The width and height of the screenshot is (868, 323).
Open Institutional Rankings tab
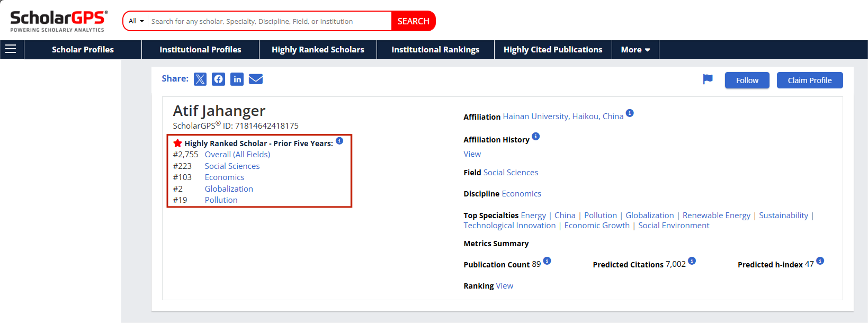(435, 50)
